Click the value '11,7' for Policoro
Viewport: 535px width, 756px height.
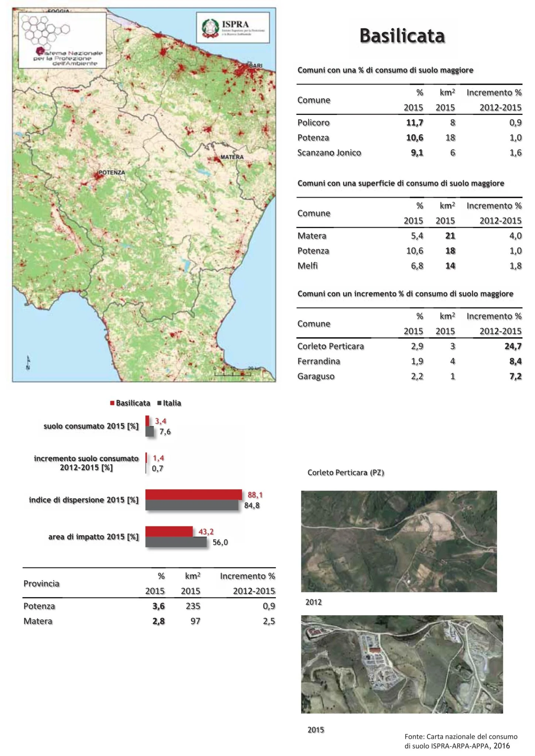tap(415, 123)
